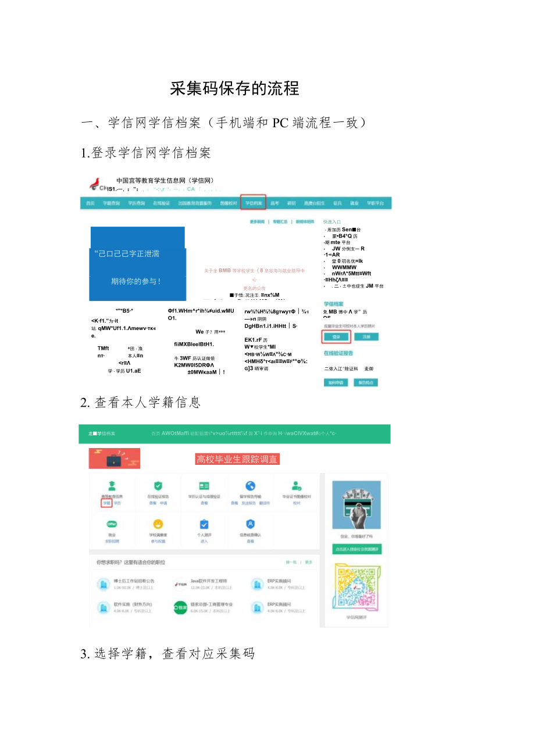
Task: Select the 学校满意度 smiley icon
Action: (158, 524)
